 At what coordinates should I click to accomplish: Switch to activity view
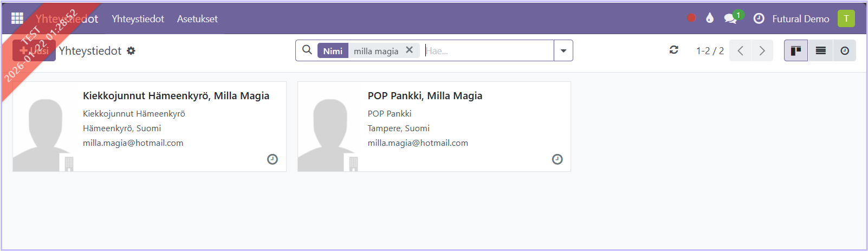pyautogui.click(x=845, y=50)
